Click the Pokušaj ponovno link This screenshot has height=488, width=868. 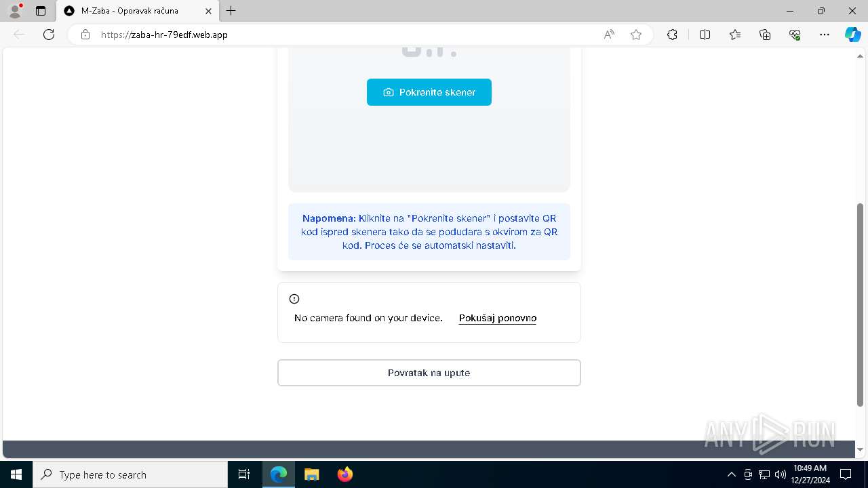tap(498, 318)
